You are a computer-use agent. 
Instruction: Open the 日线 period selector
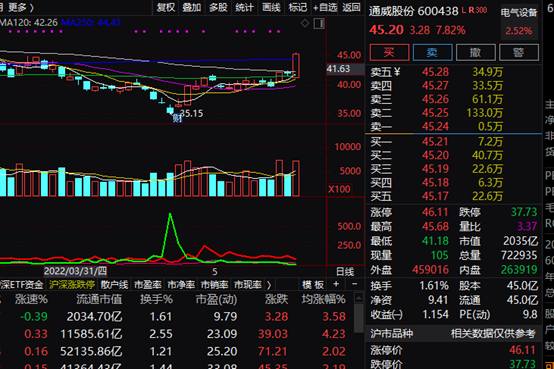(x=345, y=271)
